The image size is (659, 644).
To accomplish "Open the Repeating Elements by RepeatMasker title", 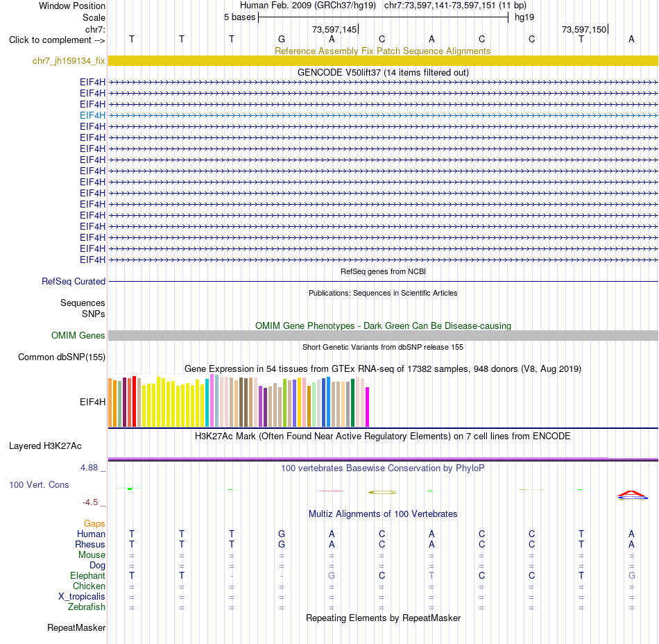I will point(383,618).
